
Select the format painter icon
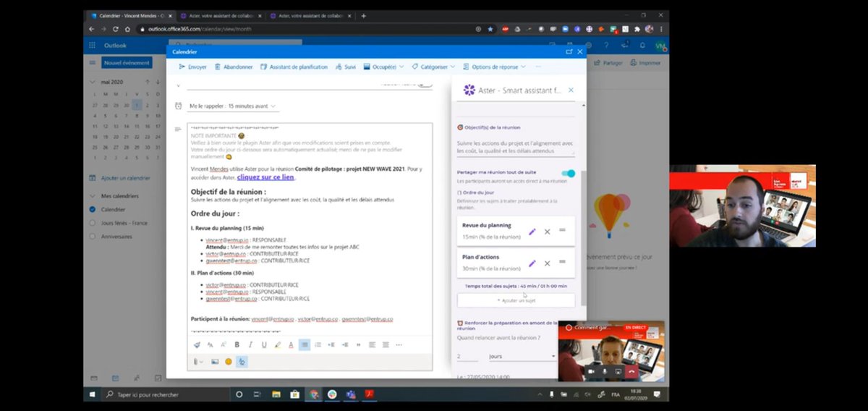point(197,344)
